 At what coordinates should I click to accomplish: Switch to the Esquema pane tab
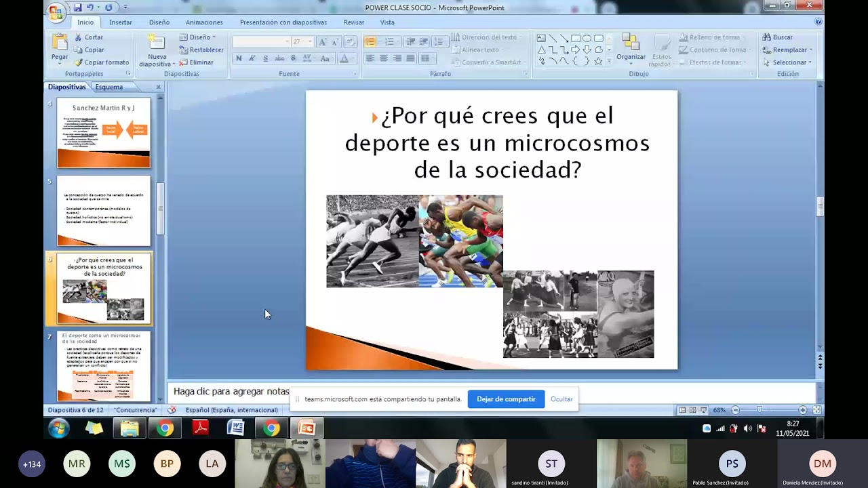tap(109, 87)
